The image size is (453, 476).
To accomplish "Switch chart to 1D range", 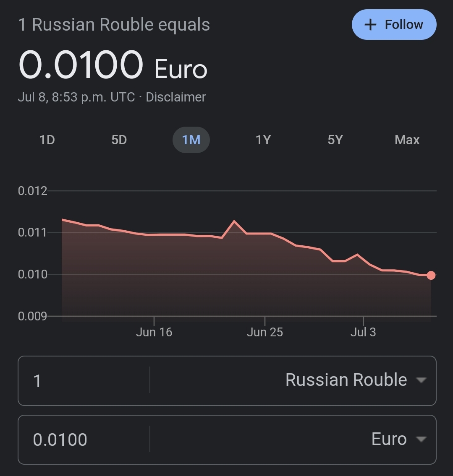I will (47, 140).
